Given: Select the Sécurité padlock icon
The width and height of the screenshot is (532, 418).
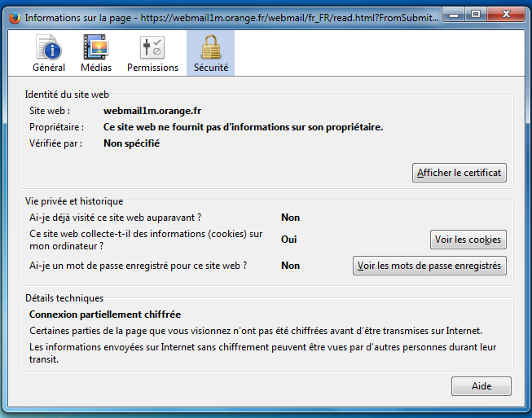Looking at the screenshot, I should [x=211, y=47].
